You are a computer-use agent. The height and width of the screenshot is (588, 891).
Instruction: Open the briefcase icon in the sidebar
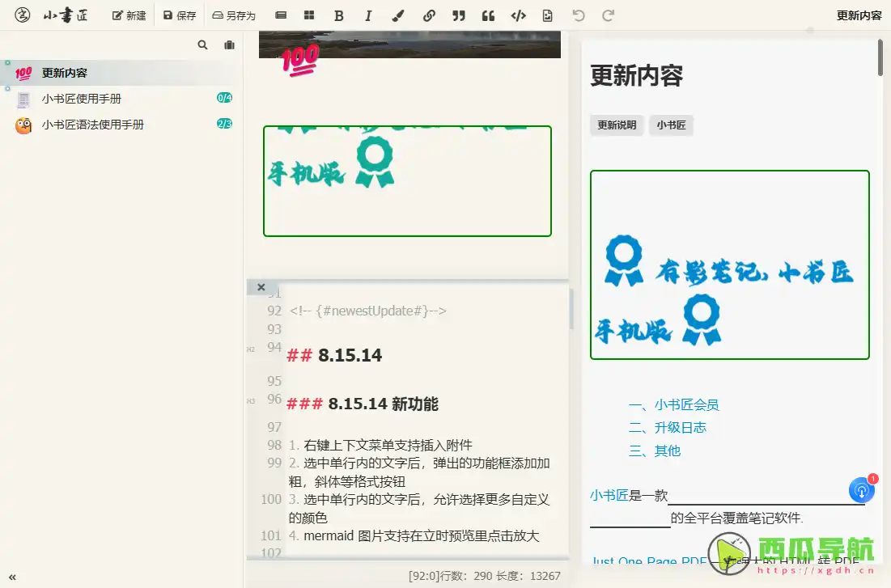coord(230,44)
